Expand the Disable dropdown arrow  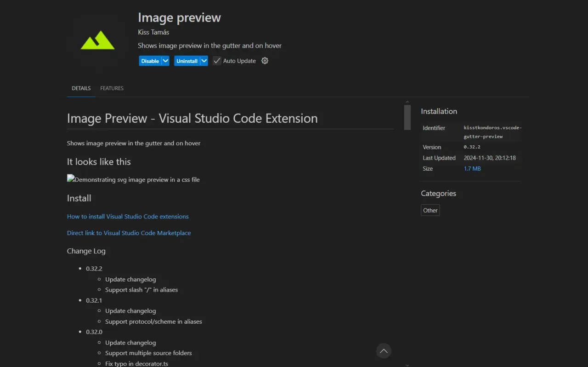pyautogui.click(x=165, y=61)
